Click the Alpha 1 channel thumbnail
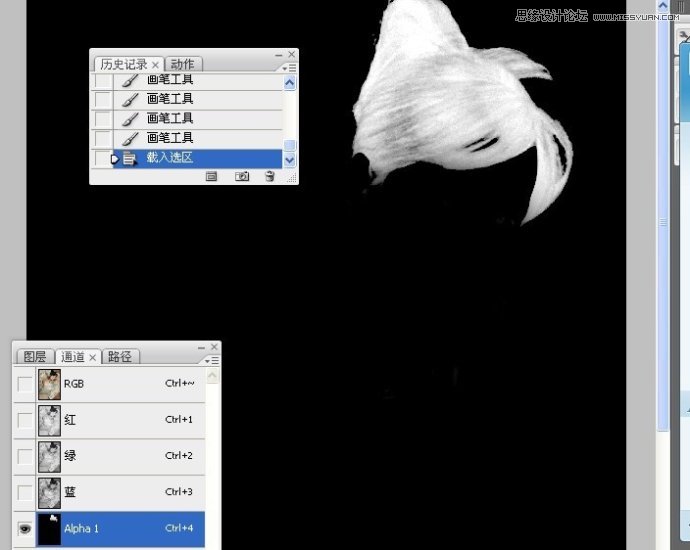 click(49, 528)
